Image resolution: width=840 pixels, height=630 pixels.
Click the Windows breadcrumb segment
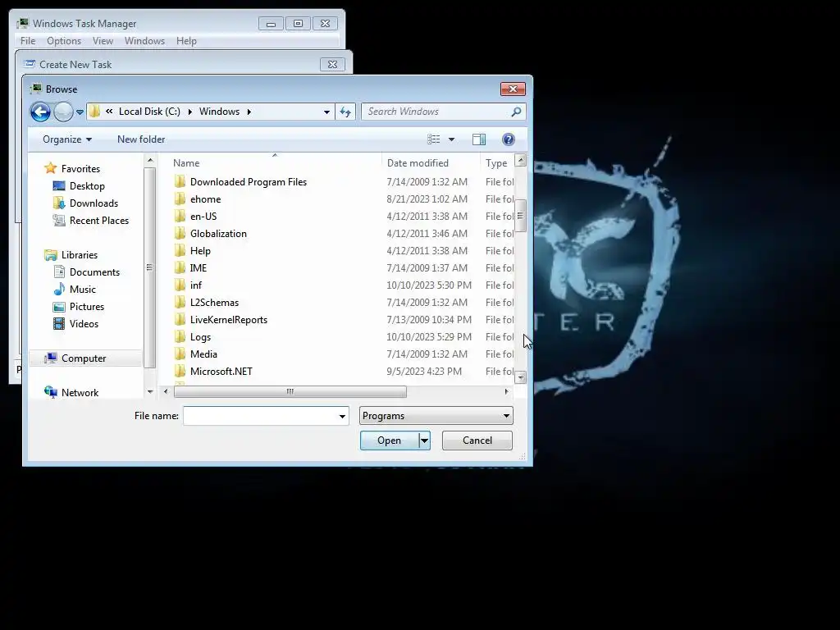pyautogui.click(x=219, y=112)
